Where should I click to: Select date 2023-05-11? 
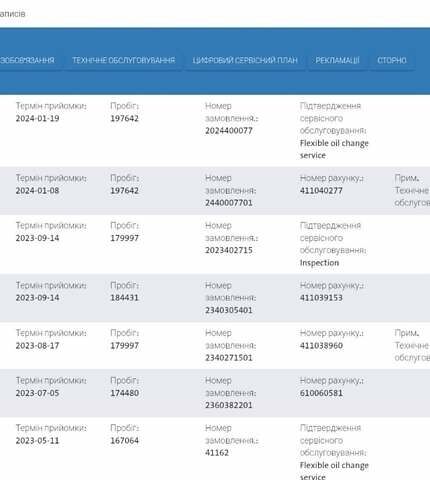pyautogui.click(x=37, y=441)
